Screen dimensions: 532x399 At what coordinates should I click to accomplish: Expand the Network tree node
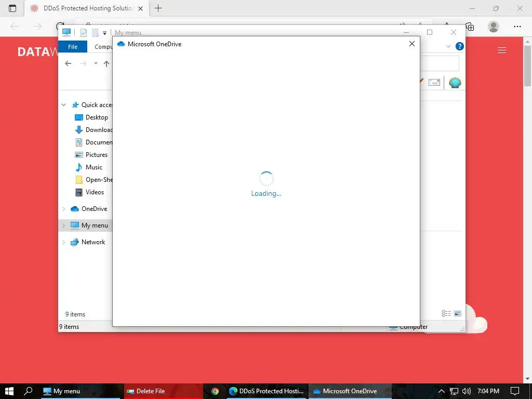click(x=63, y=242)
